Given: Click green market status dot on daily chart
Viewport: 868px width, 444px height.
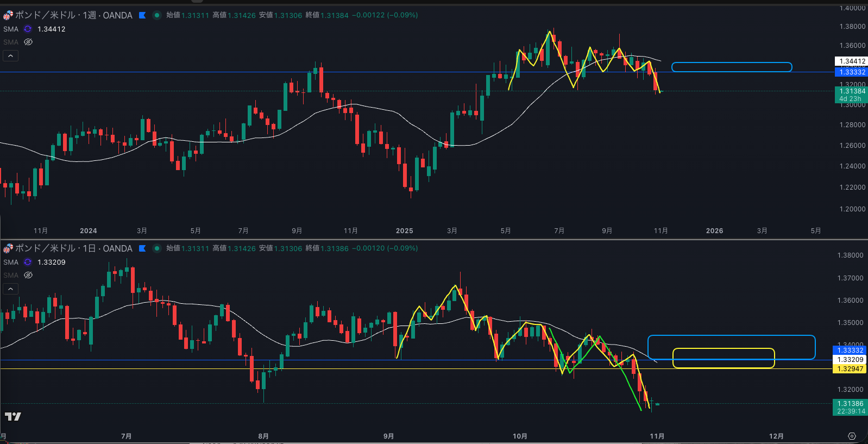Looking at the screenshot, I should pyautogui.click(x=157, y=248).
